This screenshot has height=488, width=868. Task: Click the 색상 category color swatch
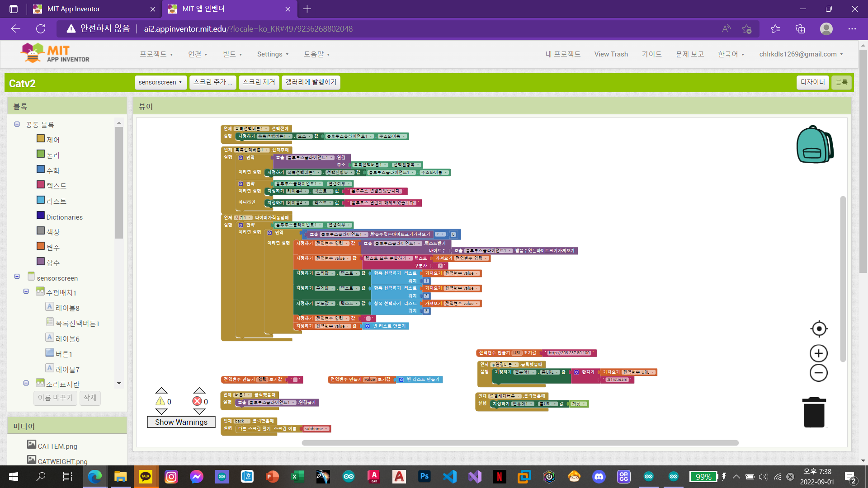[x=41, y=230]
